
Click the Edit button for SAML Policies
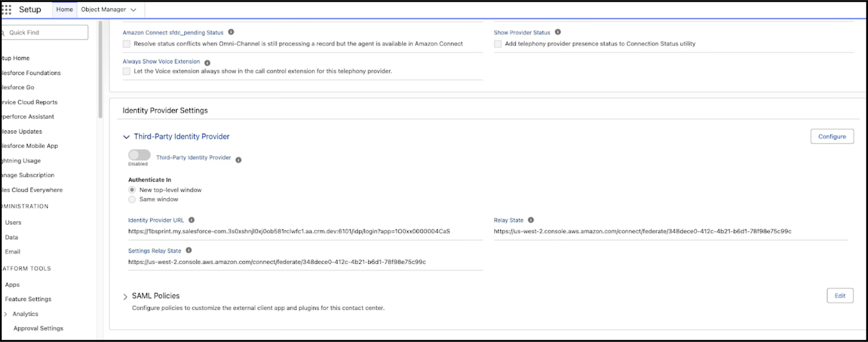point(840,295)
